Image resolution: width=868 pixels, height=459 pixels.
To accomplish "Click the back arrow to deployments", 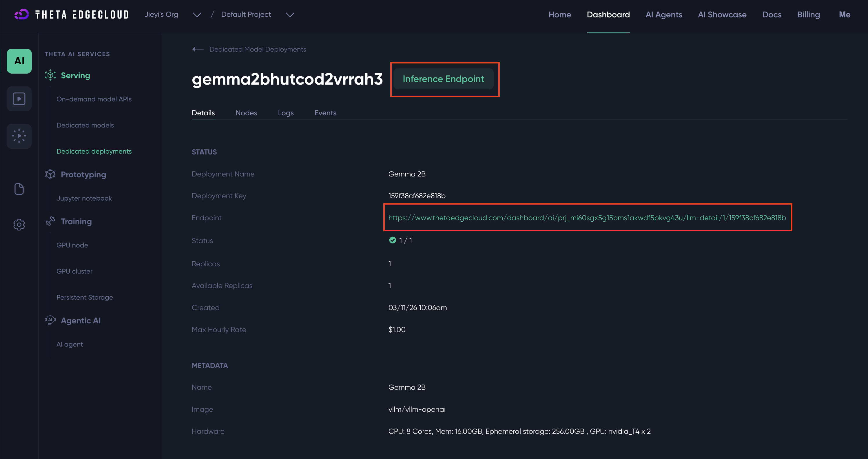I will click(198, 49).
